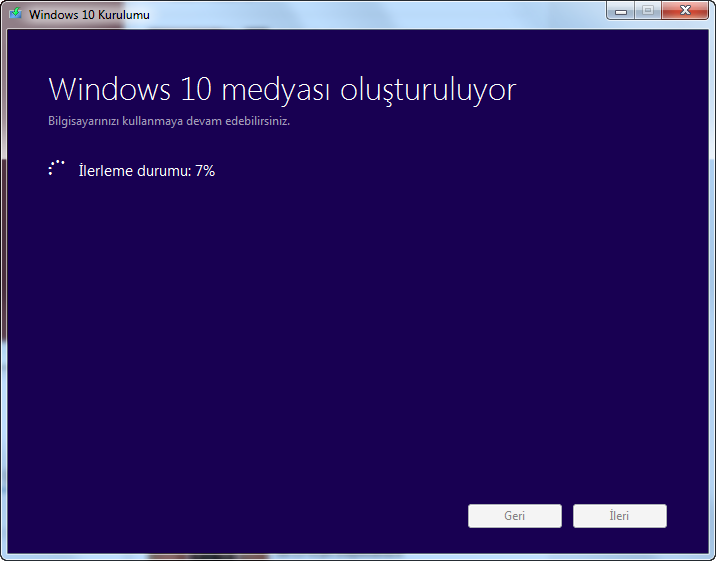This screenshot has width=716, height=561.
Task: Click the heading "Windows 10 medyası oluşturuluyor"
Action: 282,89
